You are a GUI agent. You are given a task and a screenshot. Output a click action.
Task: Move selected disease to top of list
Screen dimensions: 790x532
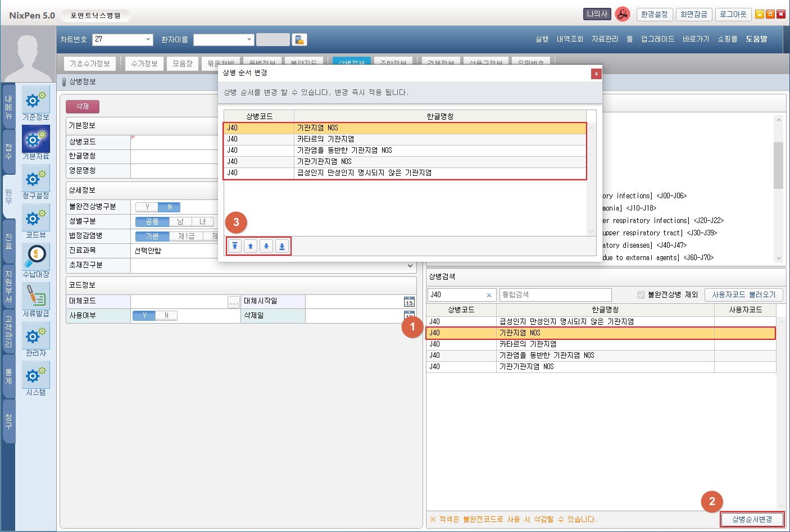pos(235,246)
